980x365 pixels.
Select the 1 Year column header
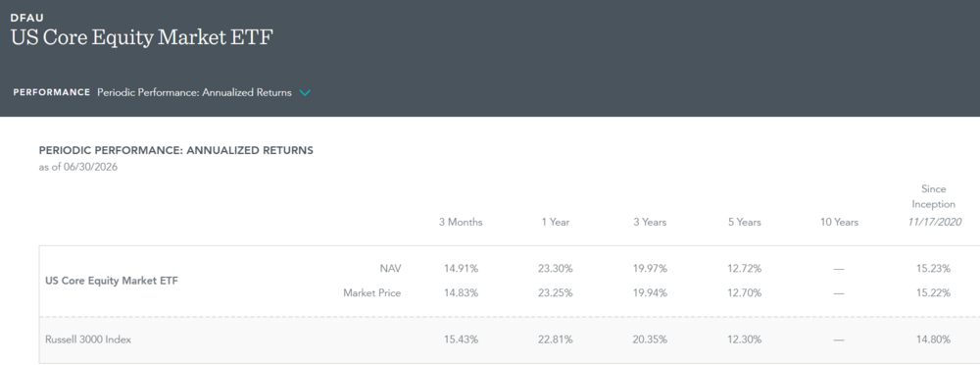point(556,223)
